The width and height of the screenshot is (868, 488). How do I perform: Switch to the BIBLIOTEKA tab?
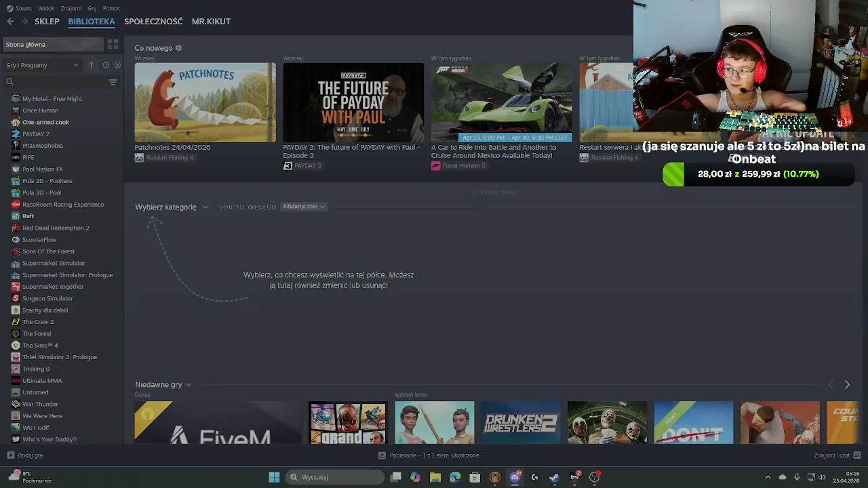pyautogui.click(x=92, y=22)
